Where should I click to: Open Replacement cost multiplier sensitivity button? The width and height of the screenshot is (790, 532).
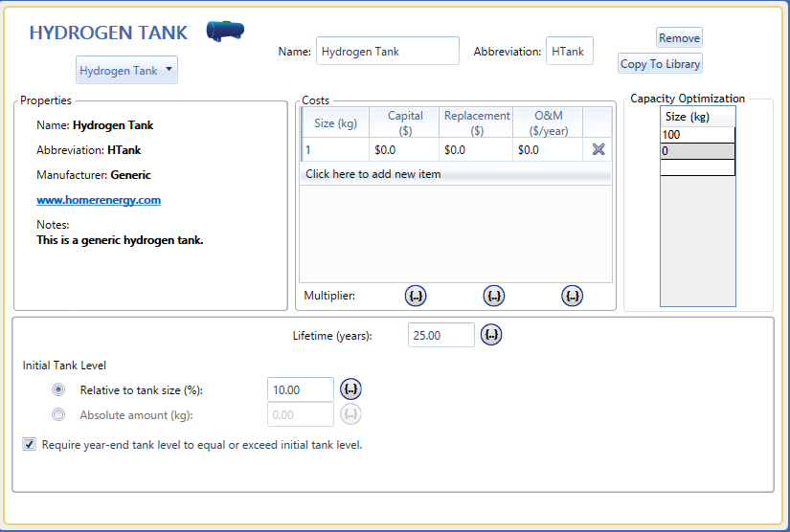tap(494, 296)
